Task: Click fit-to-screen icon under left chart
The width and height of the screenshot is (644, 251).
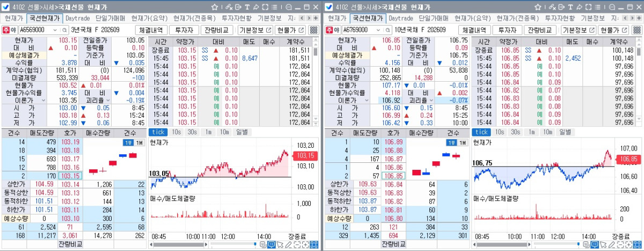Action: click(314, 245)
